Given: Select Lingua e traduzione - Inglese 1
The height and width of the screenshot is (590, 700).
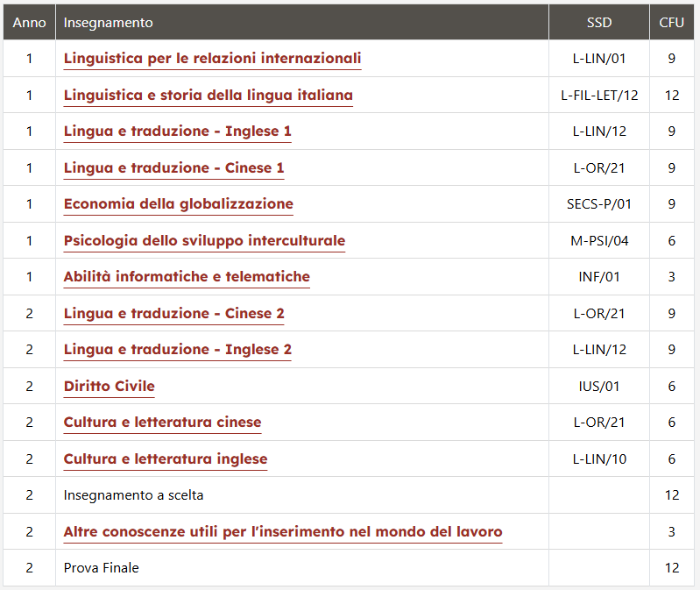Looking at the screenshot, I should [x=177, y=132].
